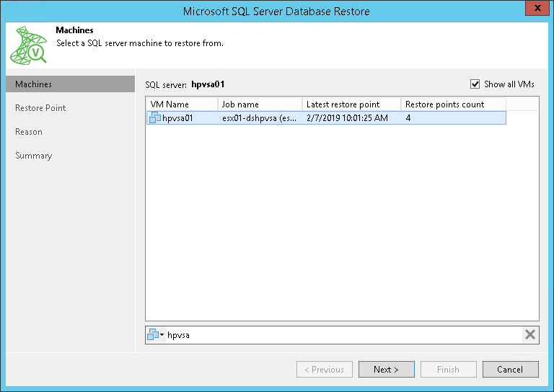Clear the search field with X icon
Screen dimensions: 554x392
coord(530,334)
